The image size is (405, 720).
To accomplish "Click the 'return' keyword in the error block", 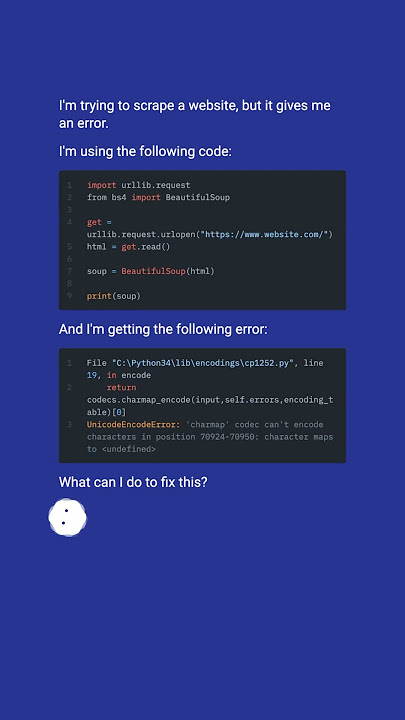I will pos(121,388).
